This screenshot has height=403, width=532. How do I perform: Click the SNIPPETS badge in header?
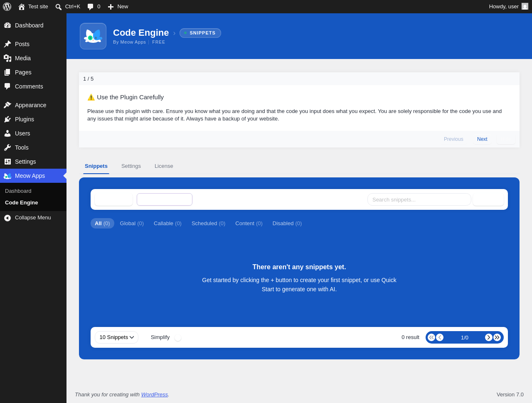coord(200,33)
